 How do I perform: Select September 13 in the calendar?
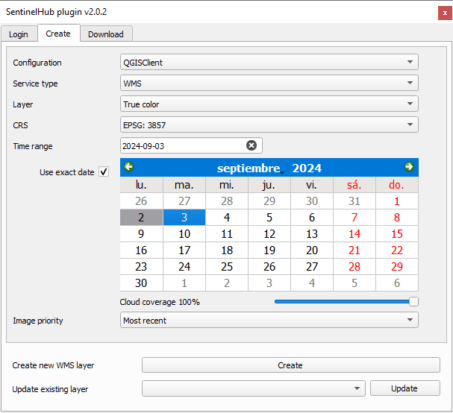(x=312, y=234)
